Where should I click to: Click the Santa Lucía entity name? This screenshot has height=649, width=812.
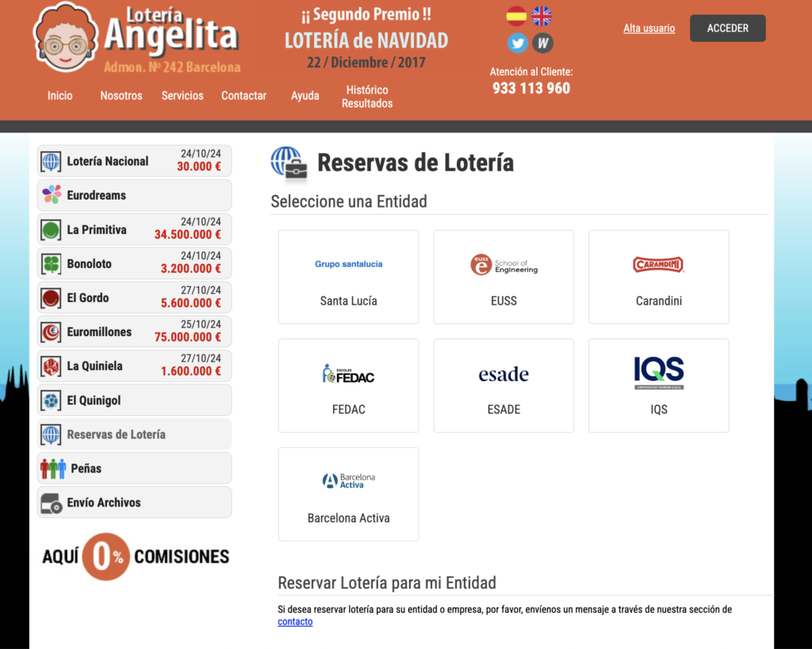pyautogui.click(x=349, y=301)
